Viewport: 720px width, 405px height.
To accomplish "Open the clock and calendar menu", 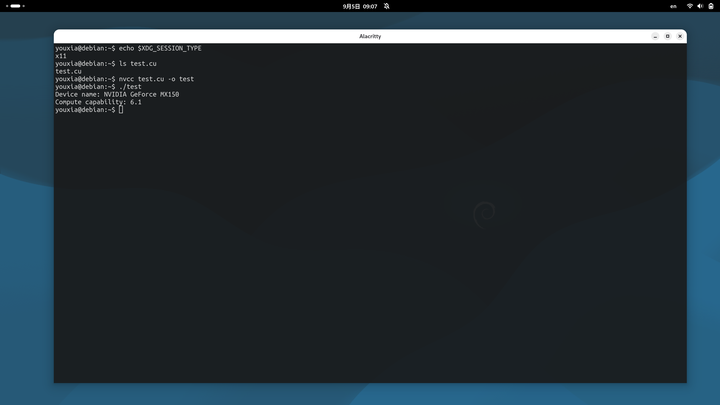I will click(x=360, y=6).
